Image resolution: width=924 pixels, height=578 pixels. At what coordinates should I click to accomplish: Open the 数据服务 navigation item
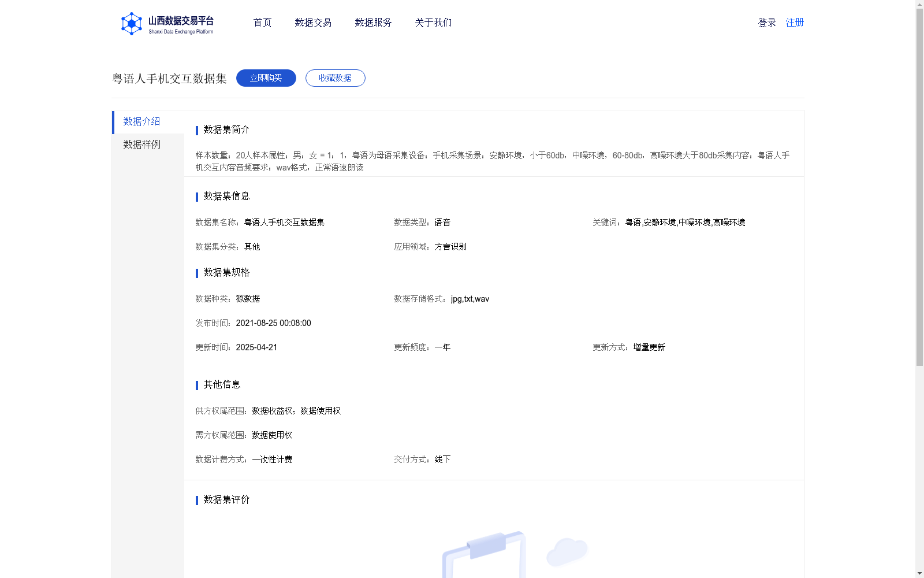coord(373,23)
